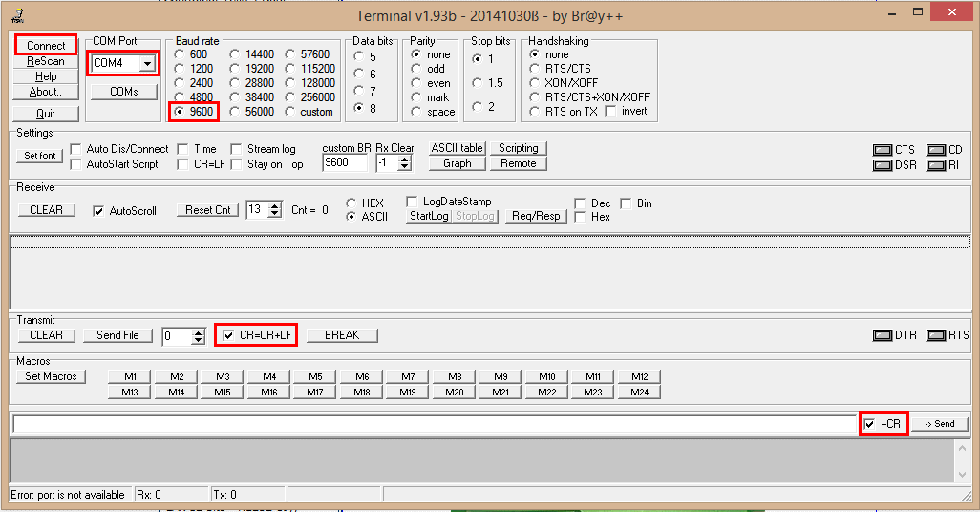This screenshot has height=512, width=980.
Task: Select 57600 baud rate
Action: (290, 54)
